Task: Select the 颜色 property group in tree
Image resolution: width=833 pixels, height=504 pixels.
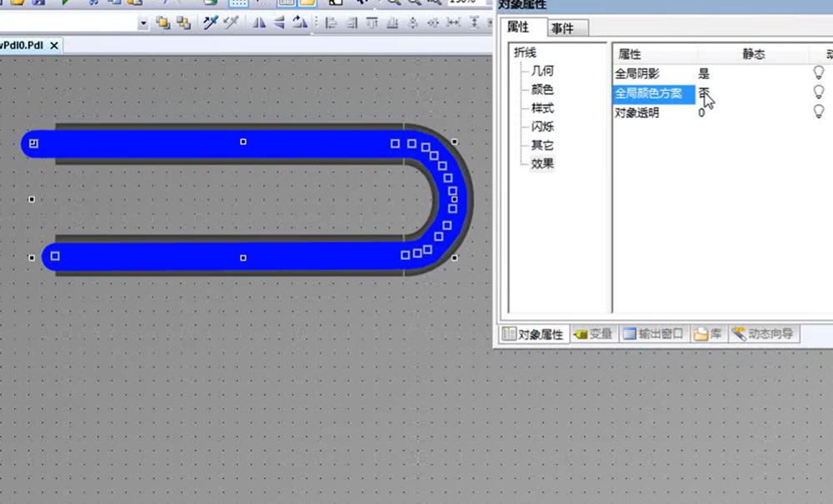Action: [x=542, y=90]
